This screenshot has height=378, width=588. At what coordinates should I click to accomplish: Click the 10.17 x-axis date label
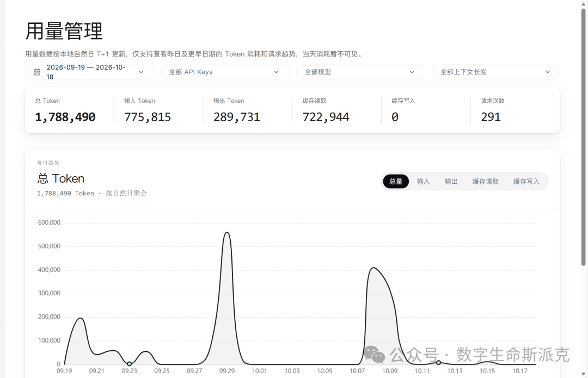(520, 371)
